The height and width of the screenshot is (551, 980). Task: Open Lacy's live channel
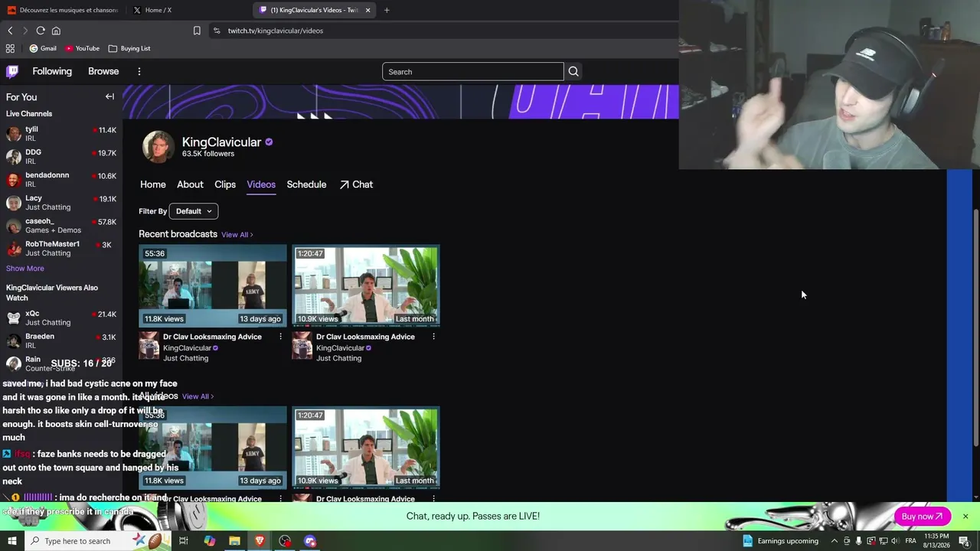[61, 203]
